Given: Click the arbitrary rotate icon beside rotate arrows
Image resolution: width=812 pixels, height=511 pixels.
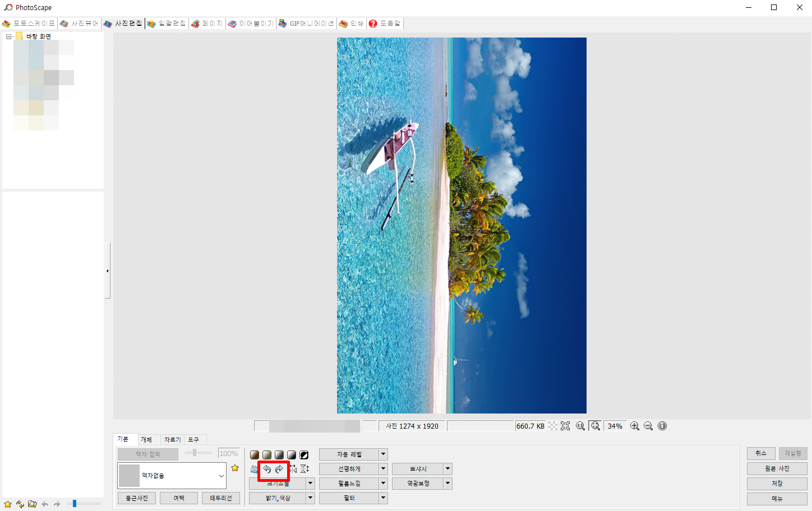Looking at the screenshot, I should pyautogui.click(x=255, y=470).
